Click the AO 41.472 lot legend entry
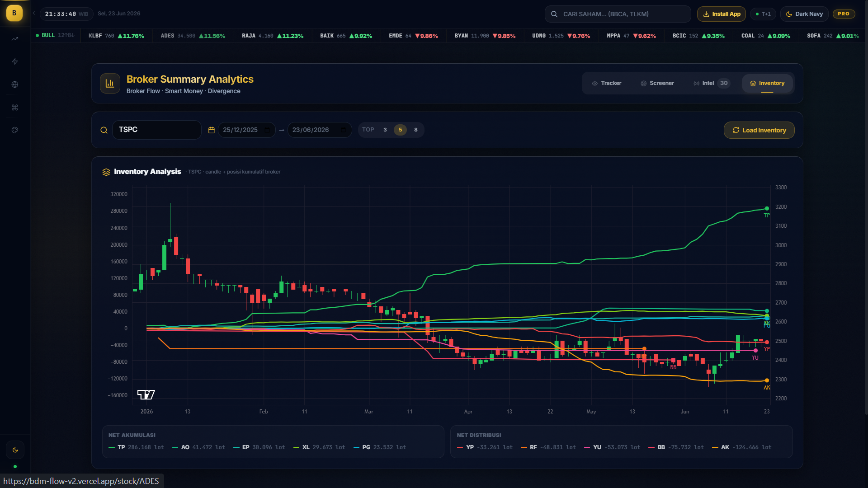This screenshot has height=488, width=868. coord(198,447)
